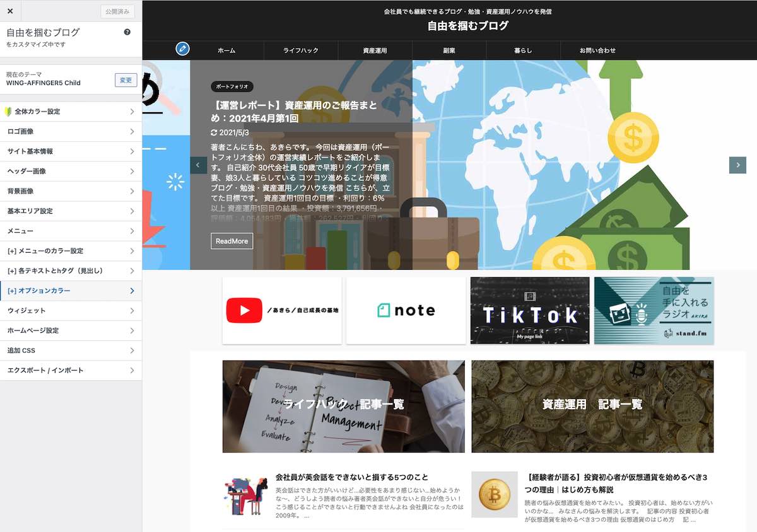Image resolution: width=757 pixels, height=532 pixels.
Task: Open 会社員が英会話をできないと損する article link
Action: click(352, 477)
